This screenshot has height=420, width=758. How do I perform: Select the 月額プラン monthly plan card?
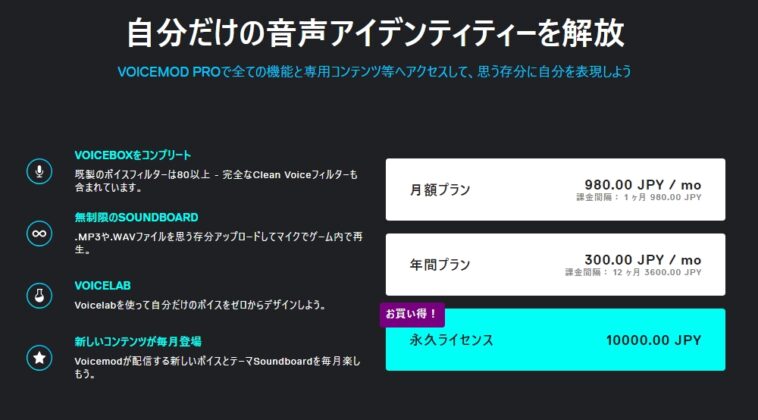(555, 189)
